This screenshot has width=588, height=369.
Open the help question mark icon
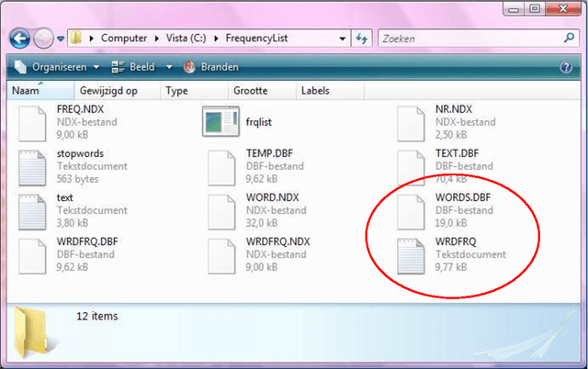click(566, 67)
